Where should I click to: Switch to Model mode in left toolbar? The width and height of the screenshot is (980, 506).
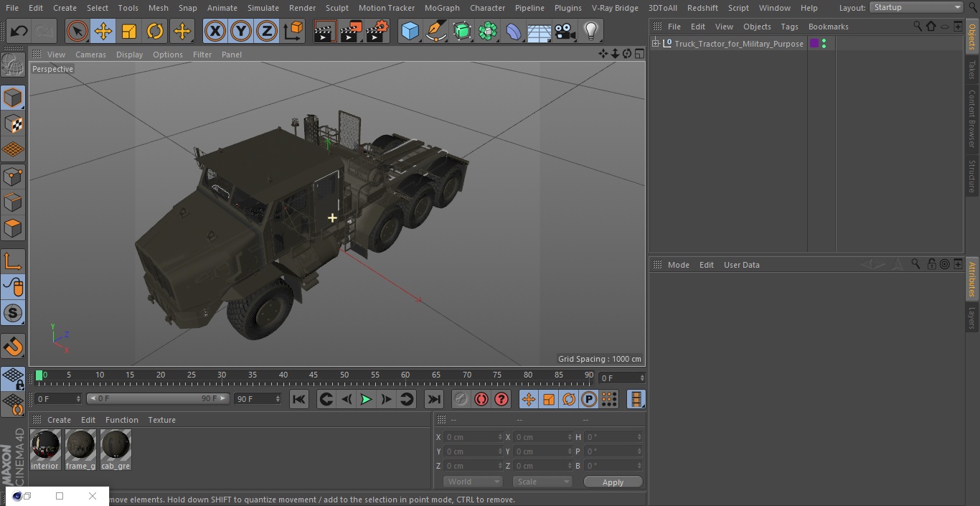click(13, 98)
